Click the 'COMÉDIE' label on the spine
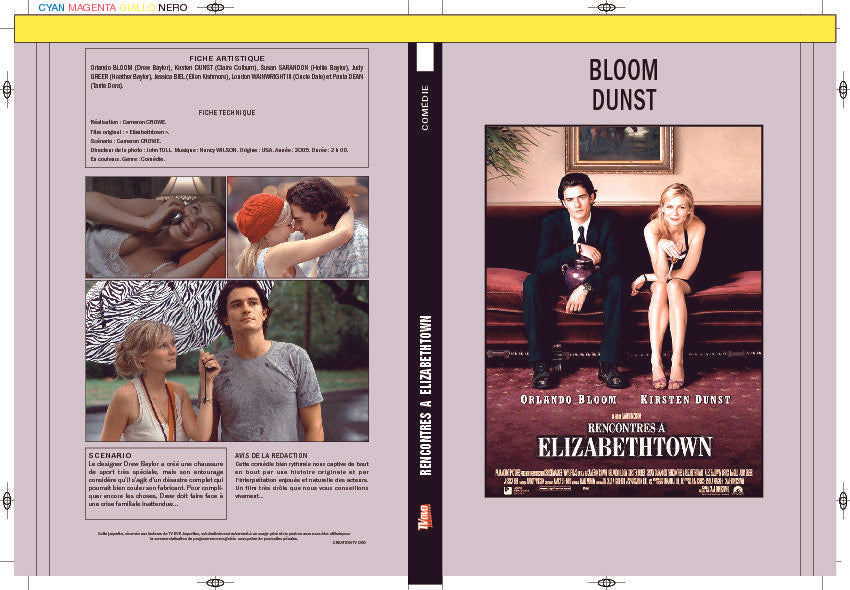The image size is (850, 590). 425,107
